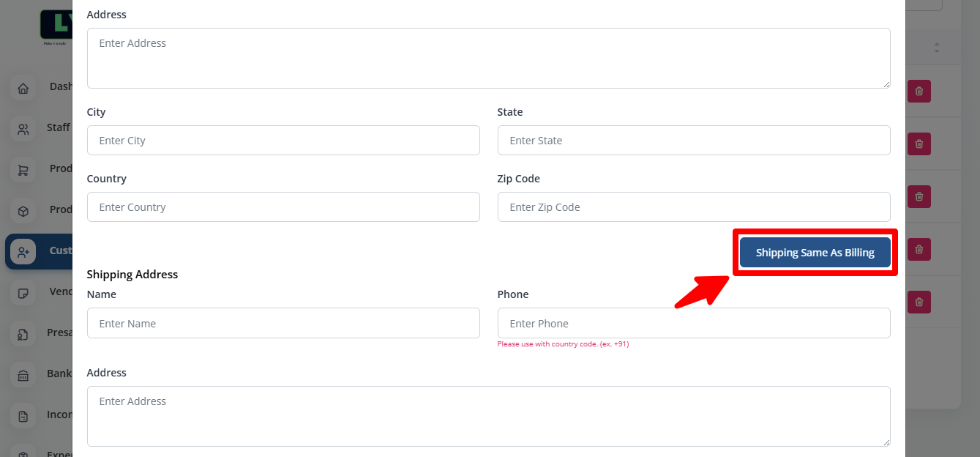Select the highlighted Customer add-user icon
980x457 pixels.
pos(23,252)
